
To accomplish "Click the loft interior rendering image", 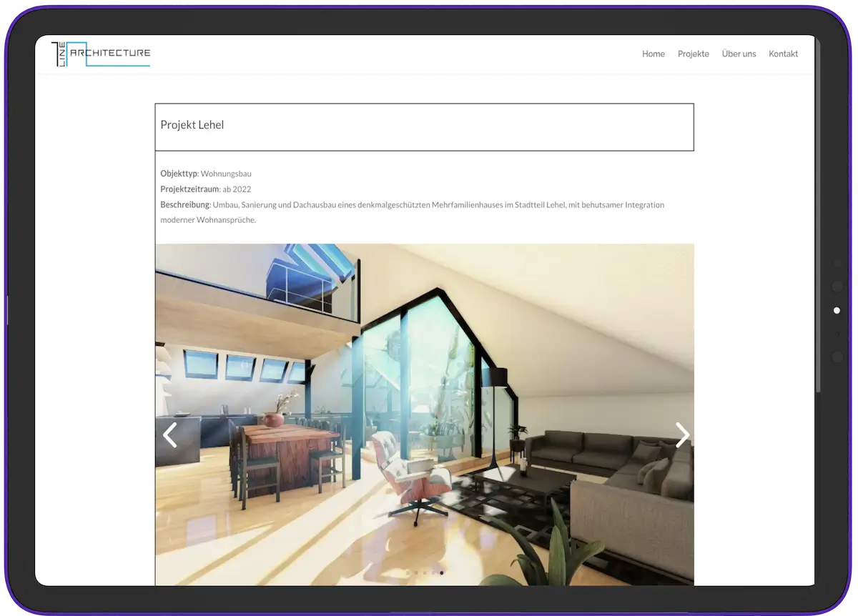I will tap(425, 414).
